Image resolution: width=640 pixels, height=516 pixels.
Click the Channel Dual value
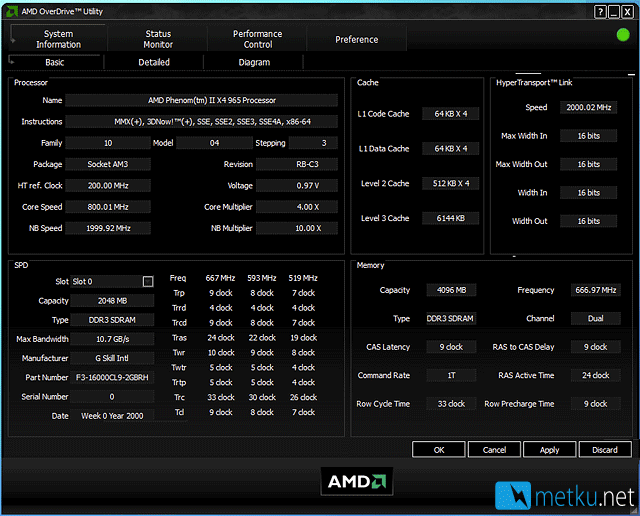596,318
